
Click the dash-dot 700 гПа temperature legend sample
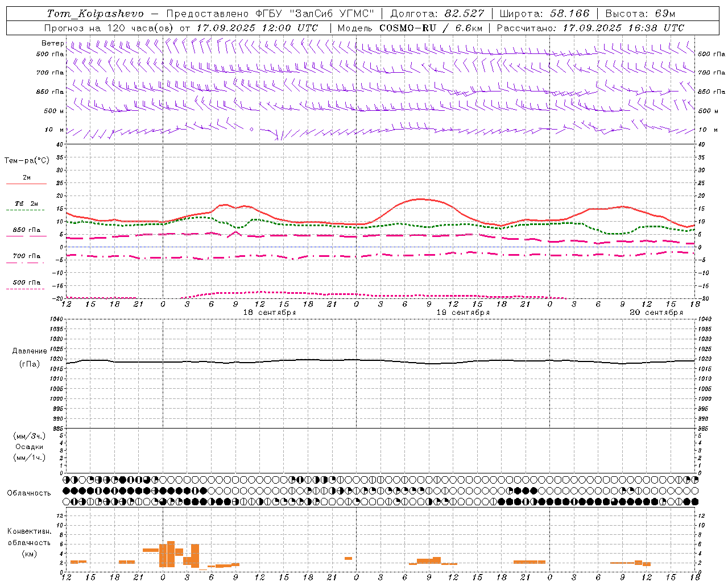click(25, 263)
